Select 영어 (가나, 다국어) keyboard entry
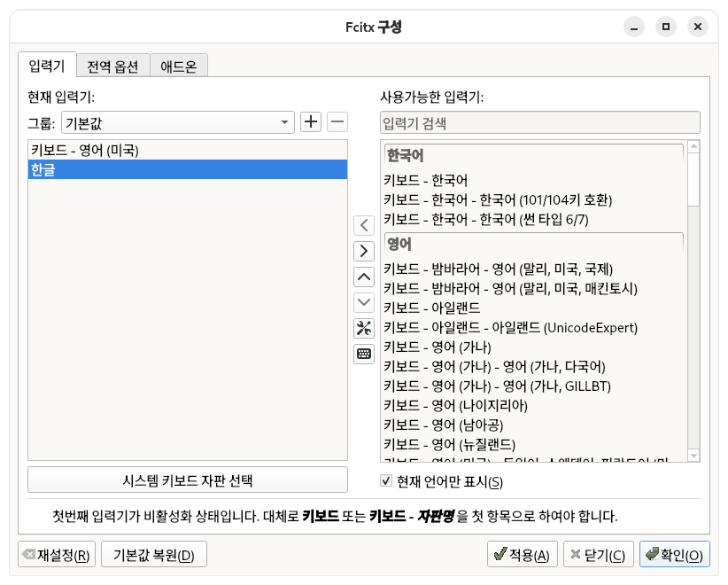728x585 pixels. tap(533, 367)
